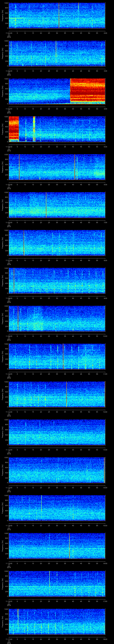Click the 12:00 end time label

(x=105, y=412)
